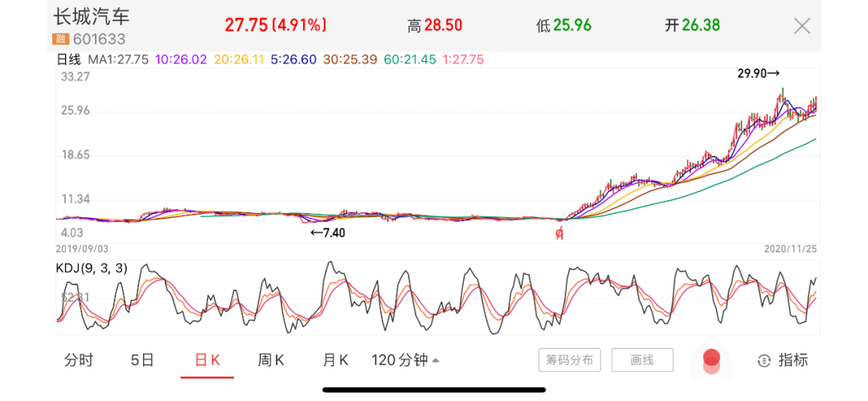Tap the end date 2020/11/25
This screenshot has width=868, height=401.
click(x=791, y=248)
